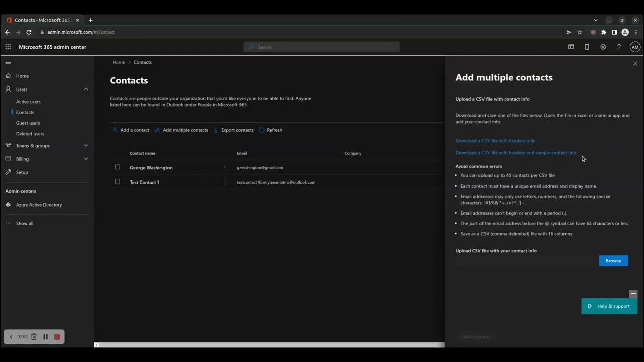644x362 pixels.
Task: Open the George Washington contact name
Action: pos(151,168)
